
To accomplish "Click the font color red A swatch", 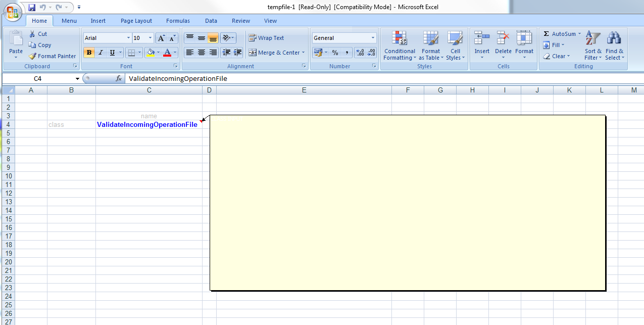I will (167, 53).
